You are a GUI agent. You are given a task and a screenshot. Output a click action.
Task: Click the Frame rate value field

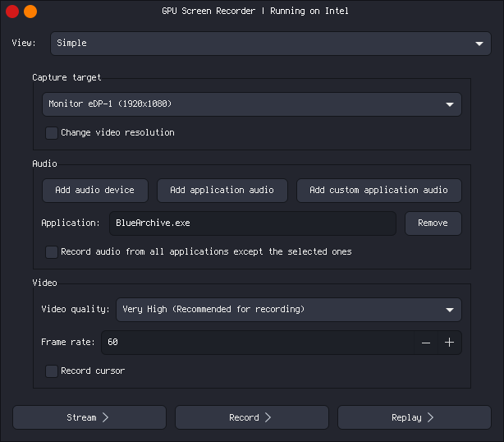pos(254,343)
